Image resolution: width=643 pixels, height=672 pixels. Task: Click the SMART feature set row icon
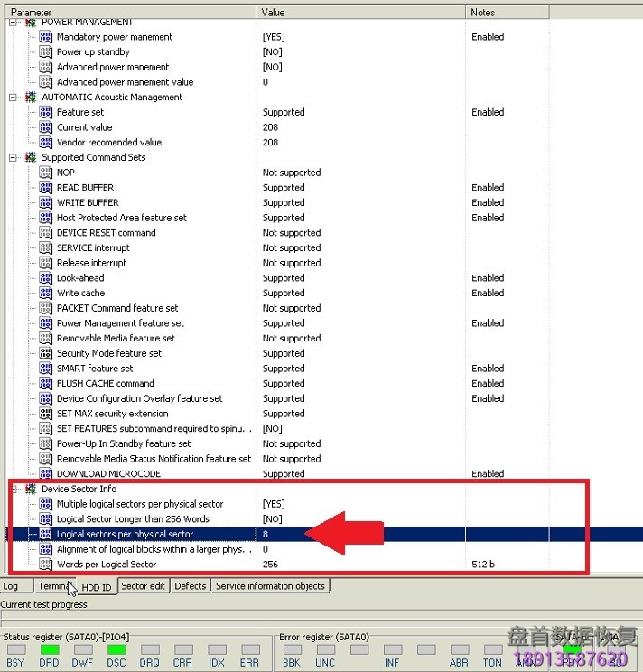45,369
